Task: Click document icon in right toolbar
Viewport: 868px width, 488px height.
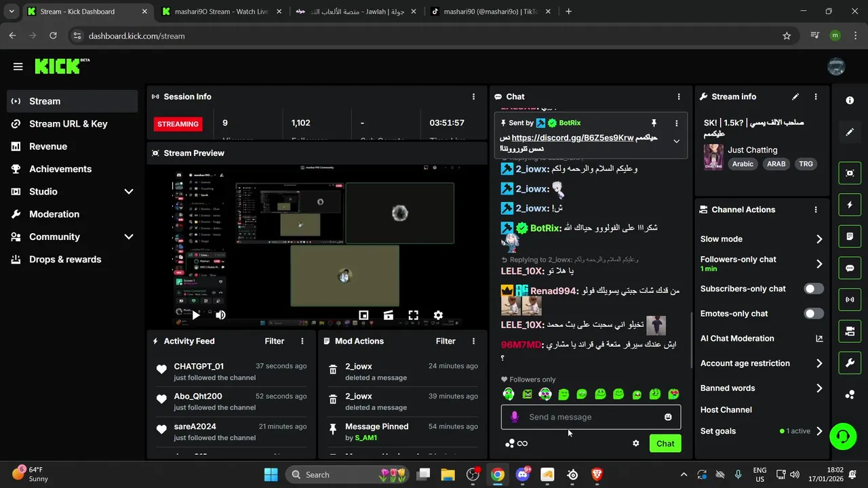Action: [850, 237]
